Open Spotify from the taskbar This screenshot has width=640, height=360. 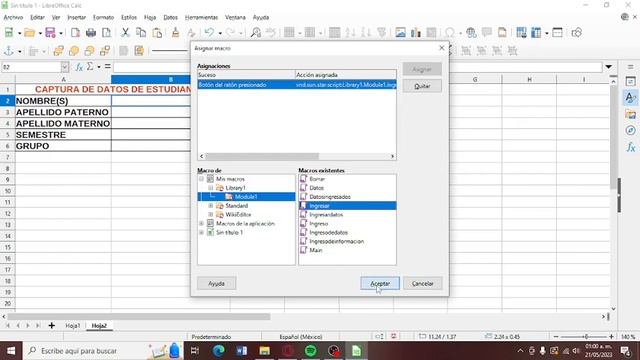click(311, 351)
